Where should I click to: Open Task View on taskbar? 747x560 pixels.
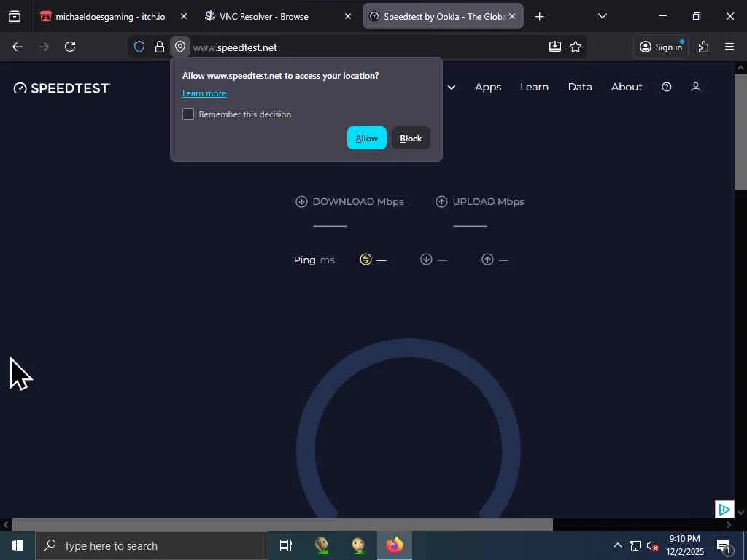pyautogui.click(x=285, y=545)
